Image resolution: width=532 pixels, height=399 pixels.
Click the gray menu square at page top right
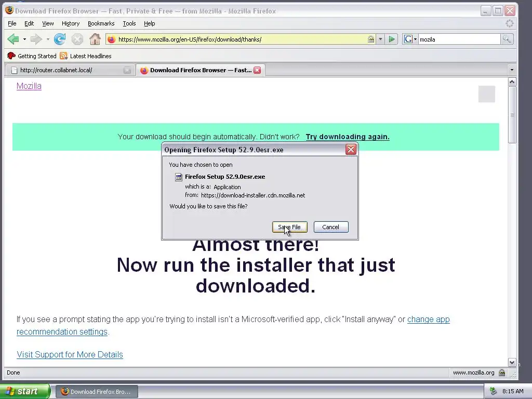[486, 94]
